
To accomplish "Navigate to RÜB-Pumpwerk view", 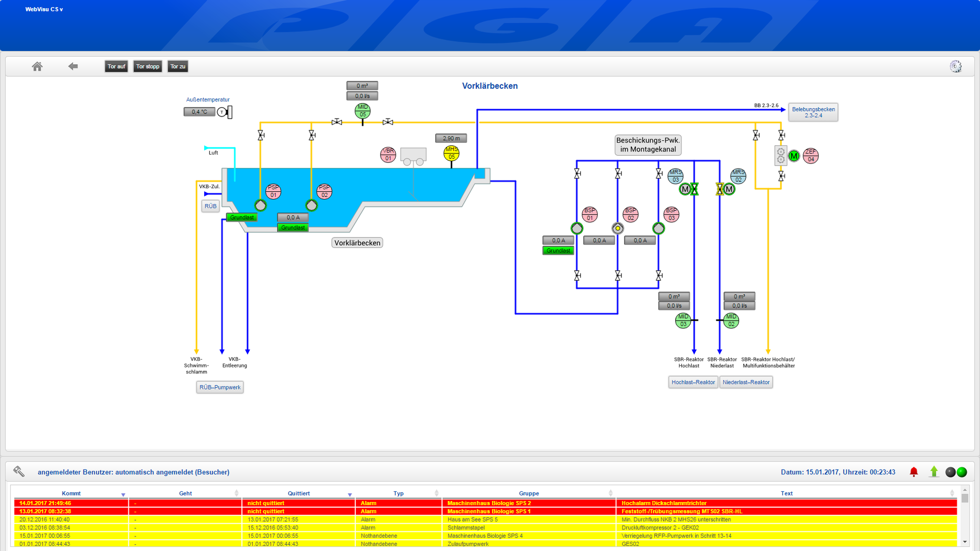I will (220, 387).
